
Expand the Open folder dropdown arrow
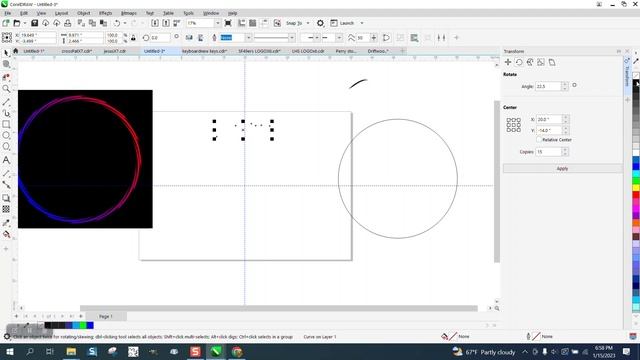coord(24,23)
